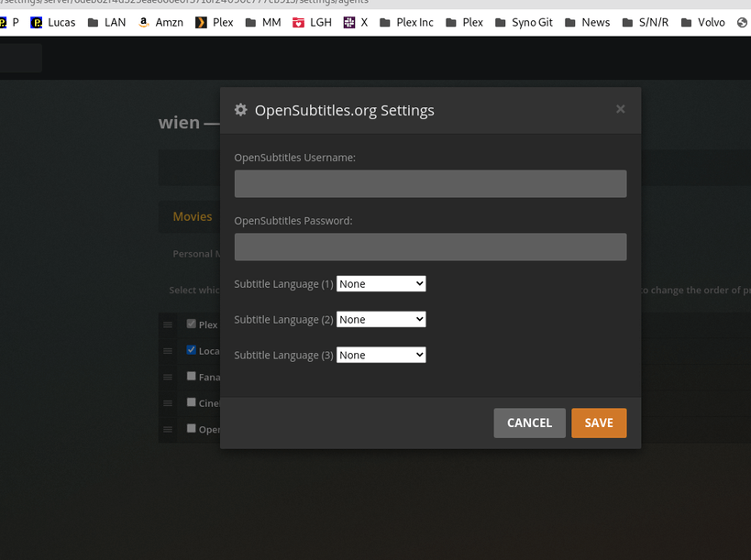Viewport: 751px width, 560px height.
Task: Open the MM bookmark folder
Action: click(263, 23)
